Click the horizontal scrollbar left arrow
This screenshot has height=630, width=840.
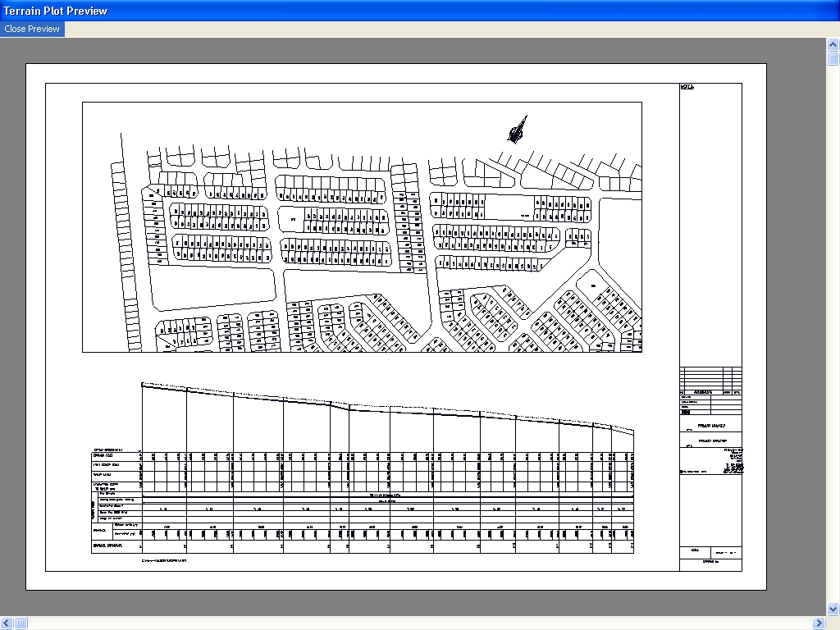tap(7, 623)
